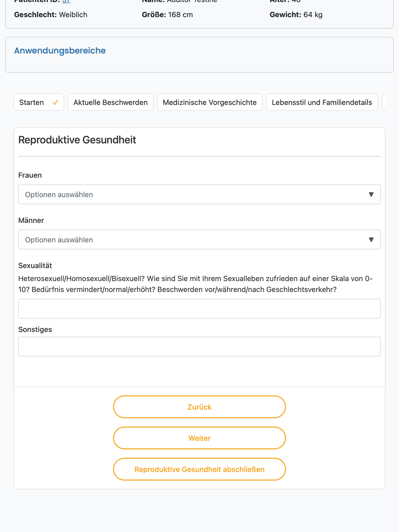Switch to the Starten tab
Image resolution: width=399 pixels, height=532 pixels.
[x=39, y=102]
